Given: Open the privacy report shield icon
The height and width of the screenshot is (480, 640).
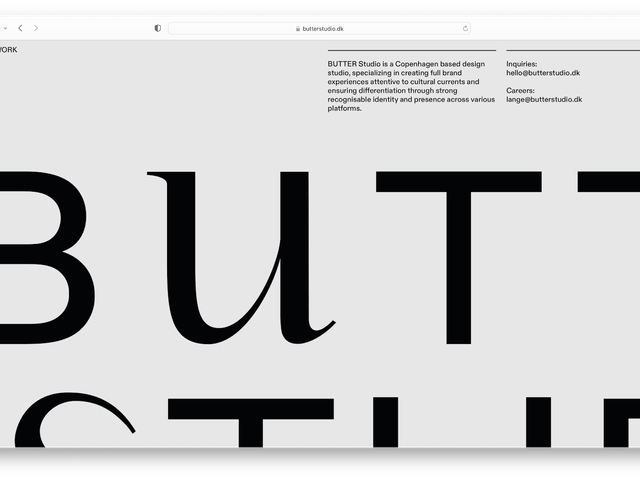Looking at the screenshot, I should 158,28.
